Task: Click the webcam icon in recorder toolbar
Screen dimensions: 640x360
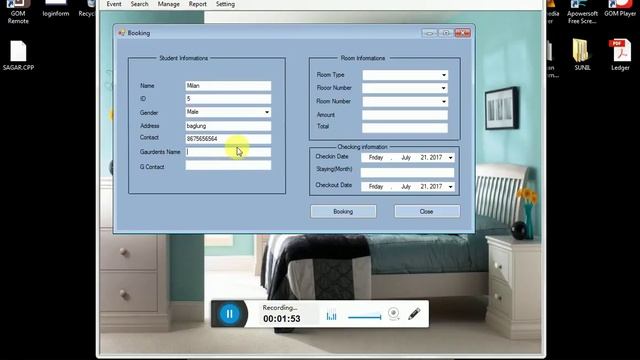Action: (x=393, y=314)
